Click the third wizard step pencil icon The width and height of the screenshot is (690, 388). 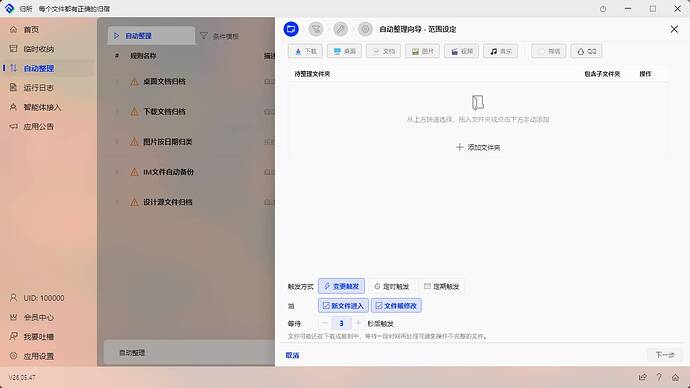pyautogui.click(x=340, y=29)
